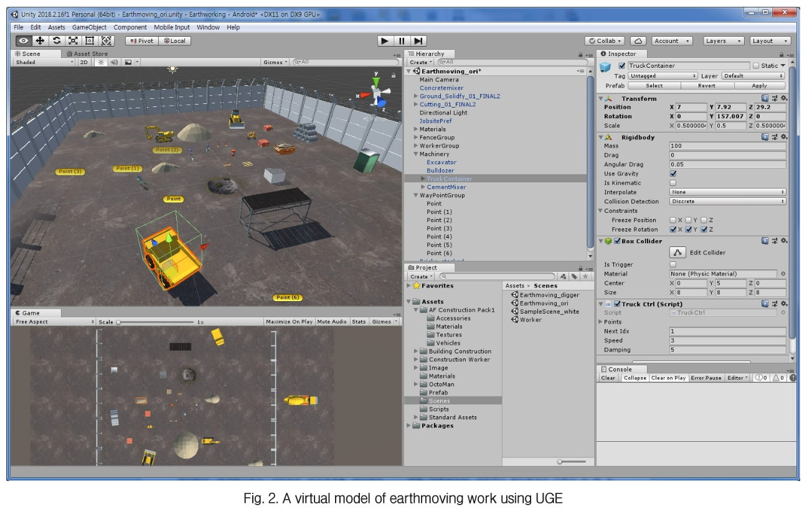Adjust the Project panel icon size slider
This screenshot has width=812, height=509.
tap(572, 461)
